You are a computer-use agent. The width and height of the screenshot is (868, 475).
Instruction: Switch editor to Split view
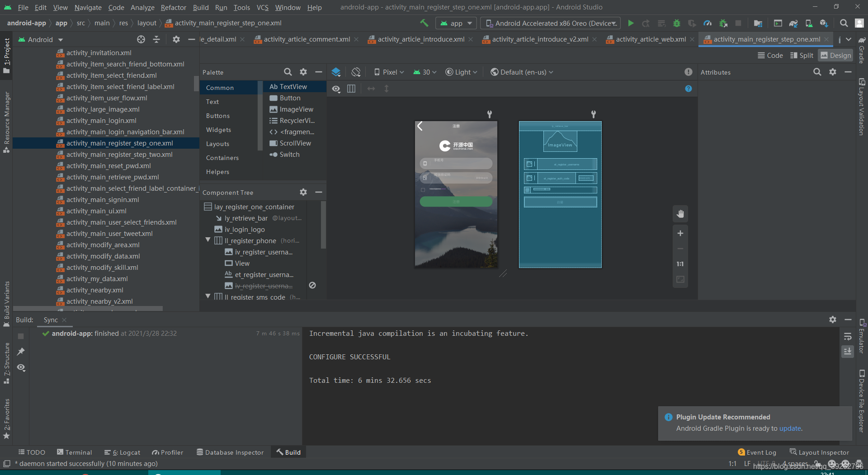click(x=802, y=55)
